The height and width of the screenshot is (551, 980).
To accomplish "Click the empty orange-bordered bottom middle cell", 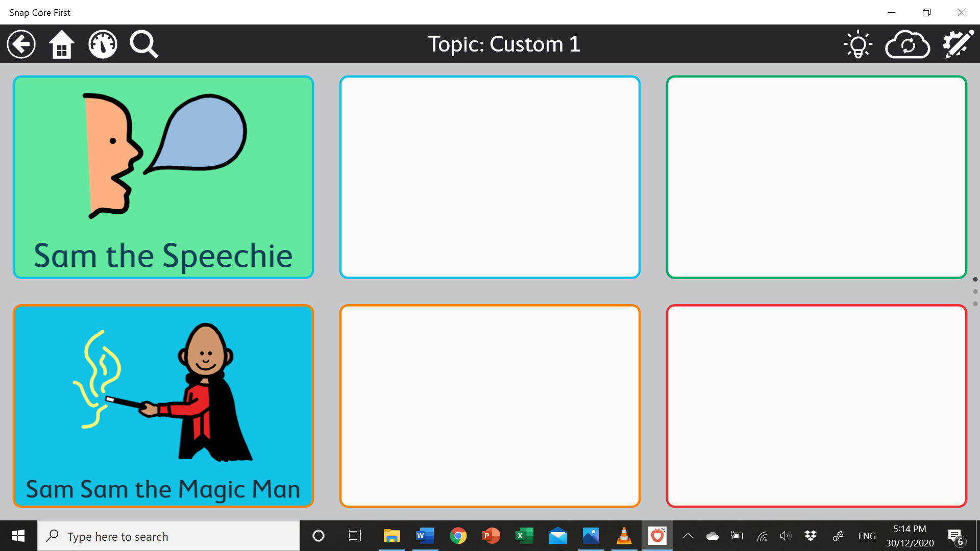I will 489,406.
